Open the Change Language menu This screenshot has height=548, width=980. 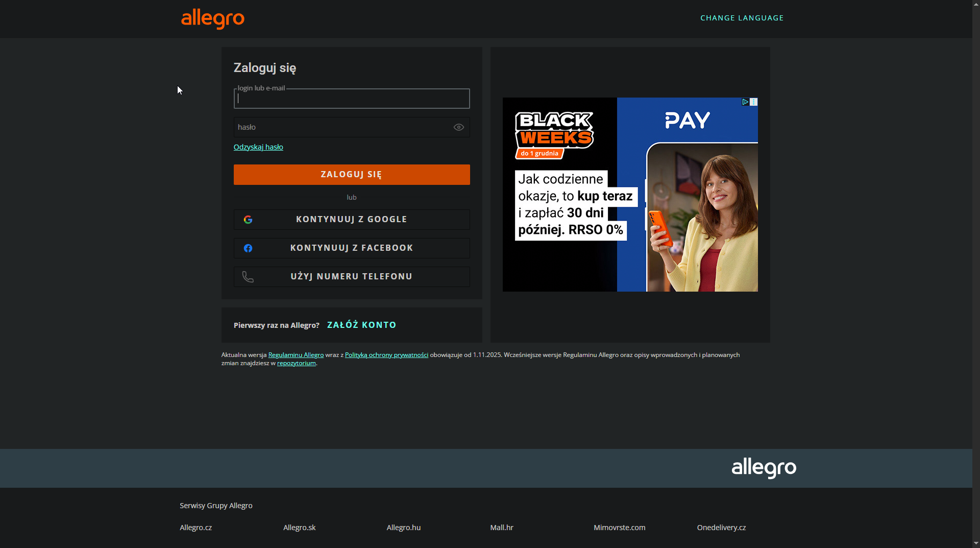(742, 18)
